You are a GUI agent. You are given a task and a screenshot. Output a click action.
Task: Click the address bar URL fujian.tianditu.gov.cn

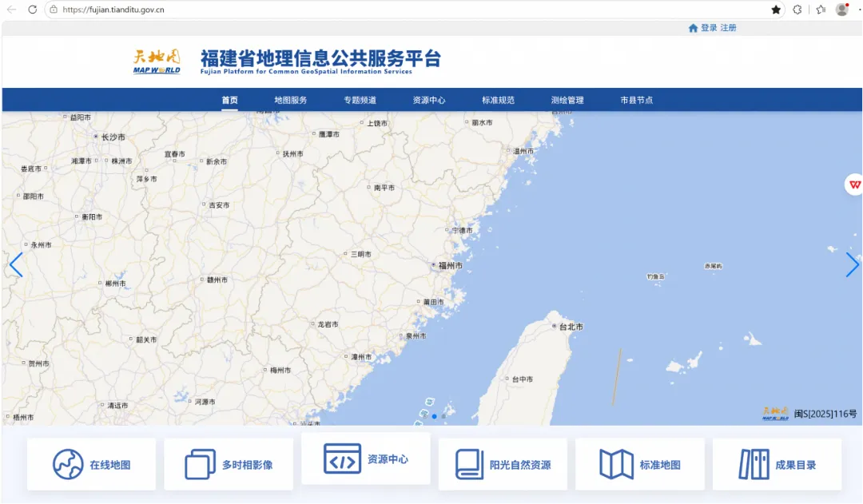pos(113,10)
